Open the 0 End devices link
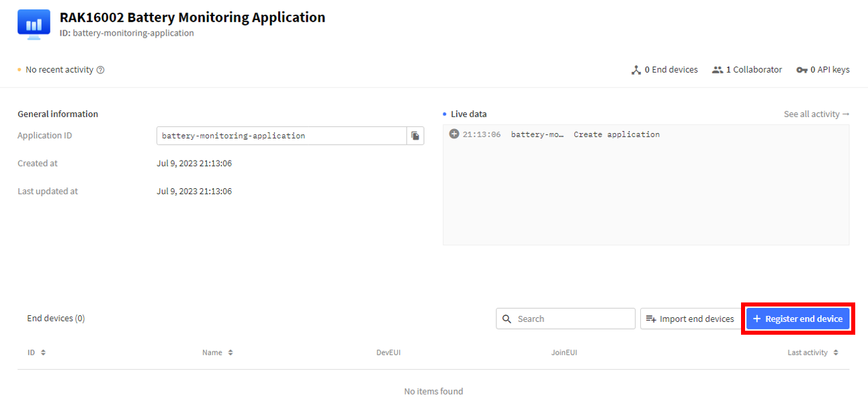 (664, 70)
